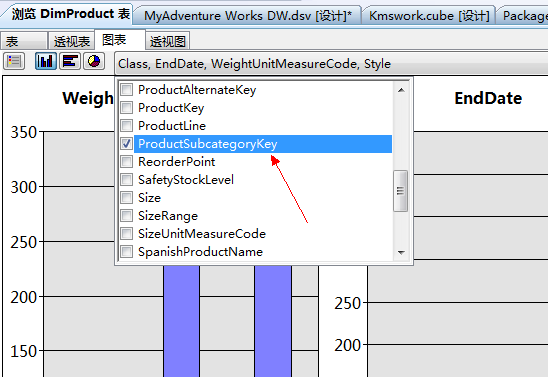The width and height of the screenshot is (548, 377).
Task: Check the ProductAlternateKey checkbox
Action: 126,89
